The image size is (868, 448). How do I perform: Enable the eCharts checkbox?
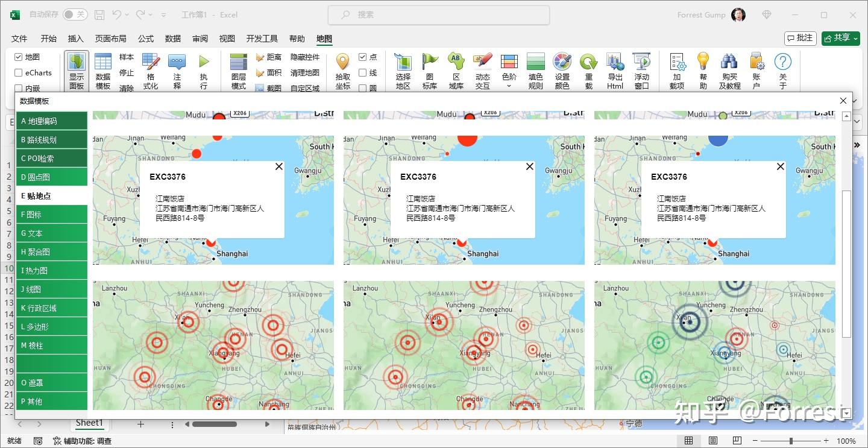coord(18,73)
